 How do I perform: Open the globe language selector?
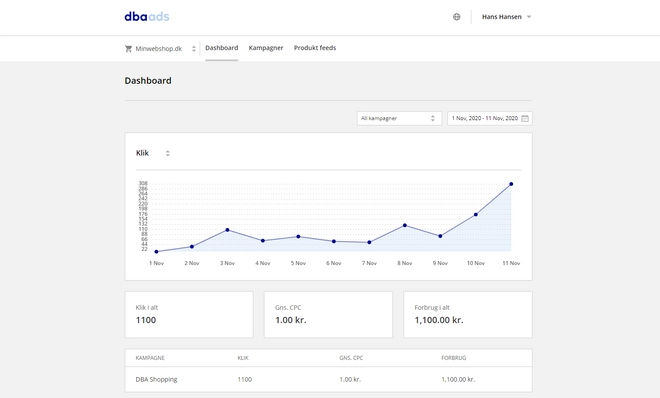(x=457, y=17)
